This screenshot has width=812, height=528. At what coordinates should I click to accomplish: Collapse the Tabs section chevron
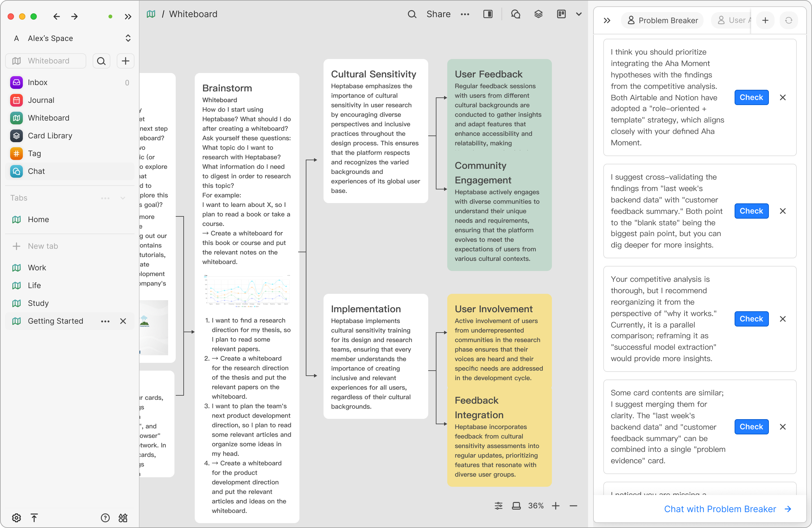(123, 198)
